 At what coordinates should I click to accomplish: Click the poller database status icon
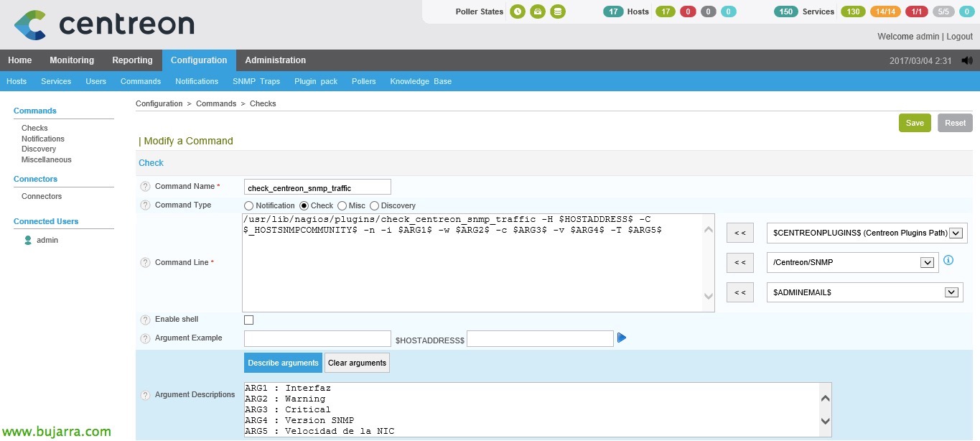559,11
